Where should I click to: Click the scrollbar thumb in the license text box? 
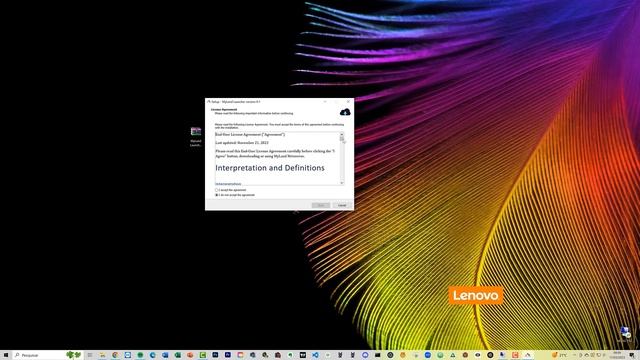342,139
